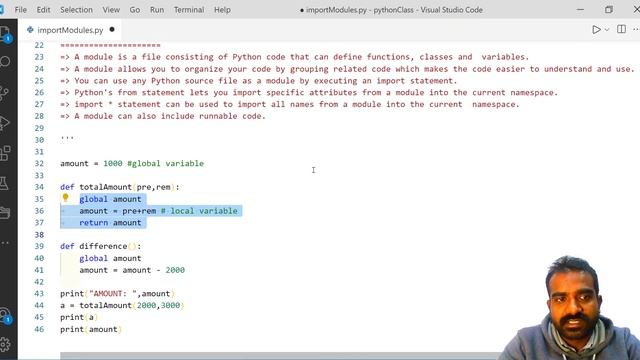Click comment line starting 'import * statement can be used'
The height and width of the screenshot is (360, 640).
click(x=290, y=104)
